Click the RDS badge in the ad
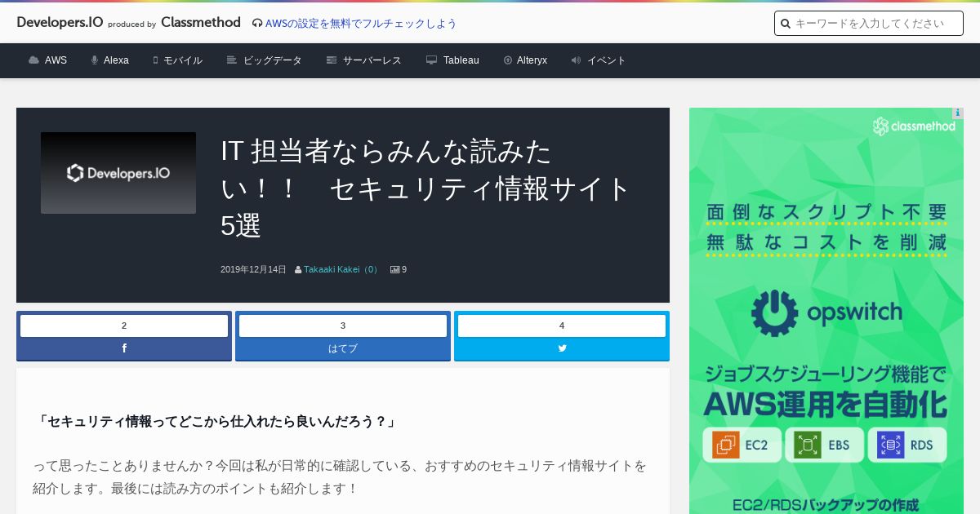The image size is (980, 514). coord(907,445)
